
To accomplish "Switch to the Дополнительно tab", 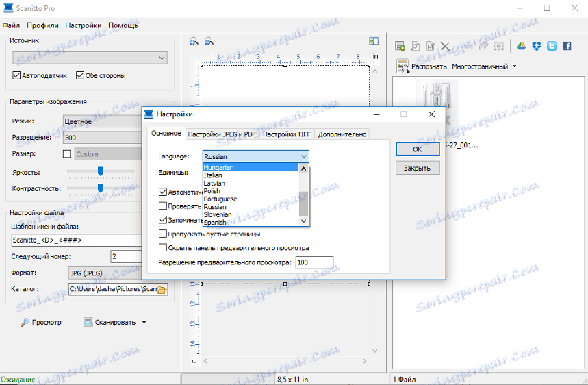I will 342,134.
